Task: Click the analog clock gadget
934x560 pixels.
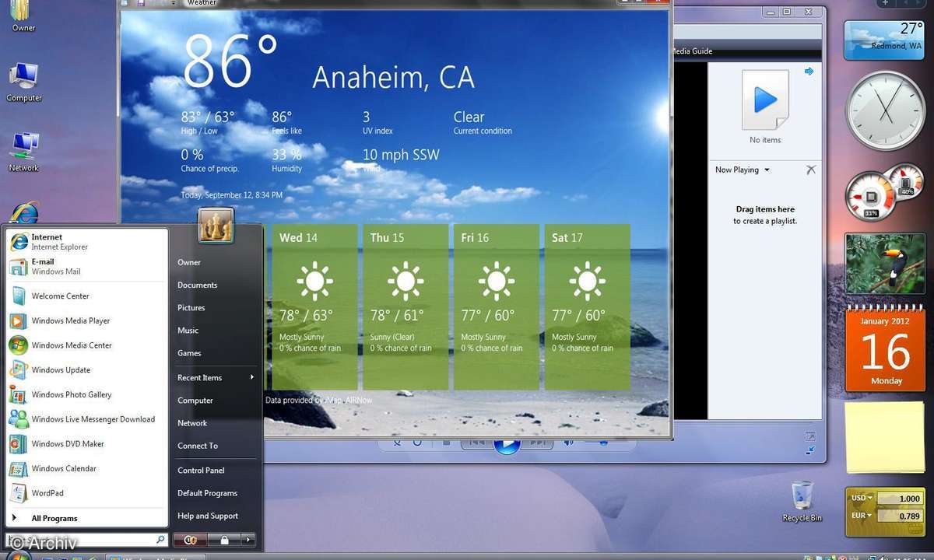Action: click(885, 110)
